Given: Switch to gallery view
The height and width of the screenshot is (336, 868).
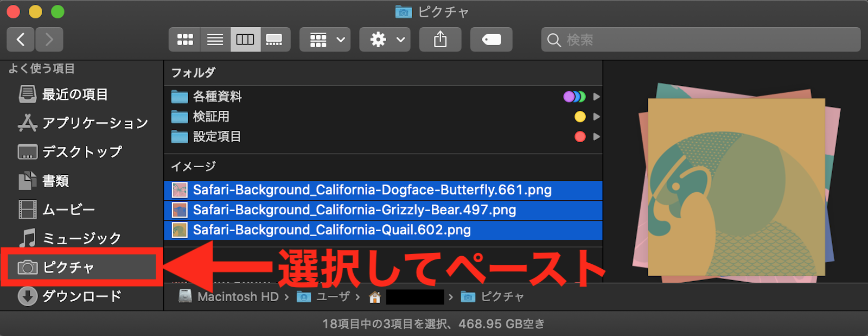Looking at the screenshot, I should click(x=275, y=40).
